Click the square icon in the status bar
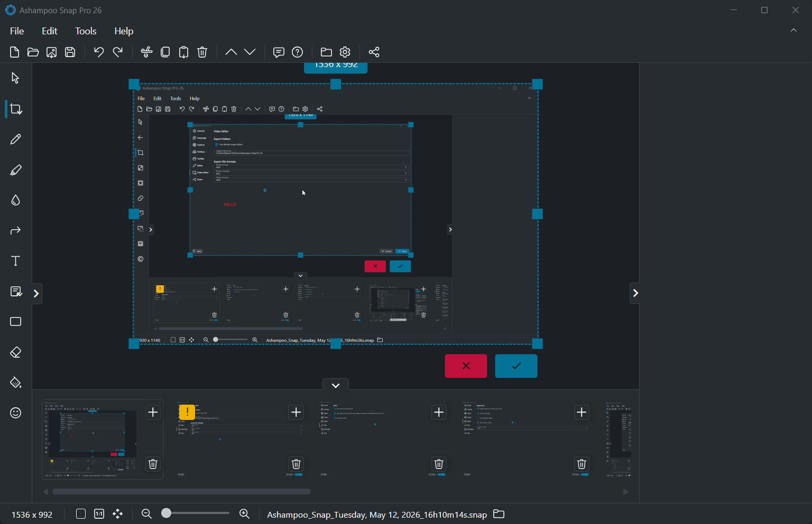Viewport: 812px width, 524px height. coord(81,514)
